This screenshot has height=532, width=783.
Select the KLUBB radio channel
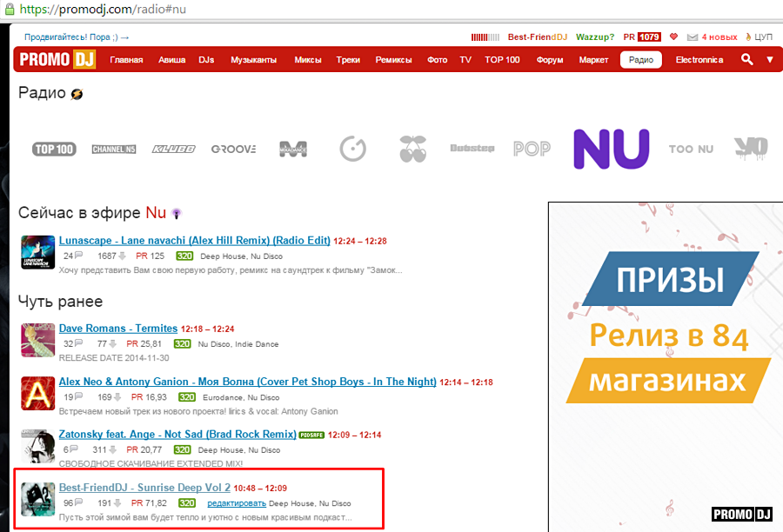[173, 149]
